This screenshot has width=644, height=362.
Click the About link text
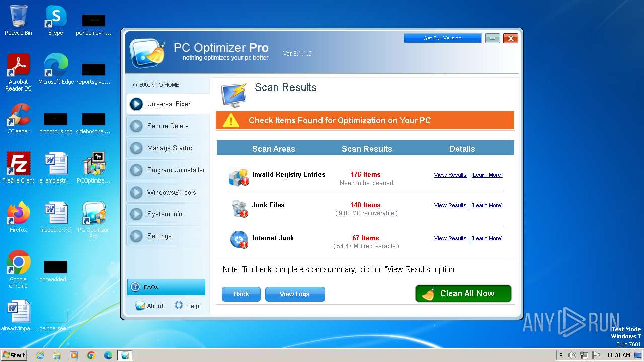point(155,306)
